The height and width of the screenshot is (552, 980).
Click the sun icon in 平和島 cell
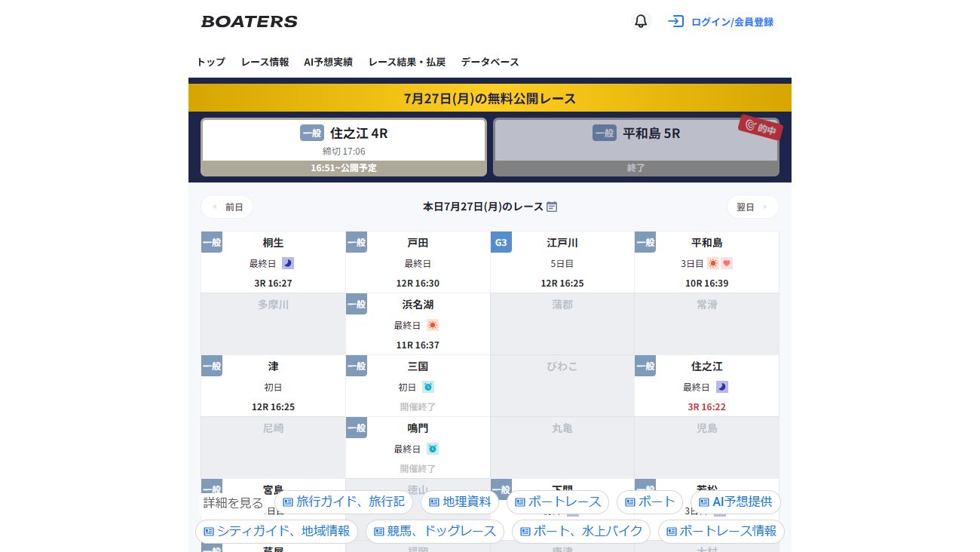pos(713,263)
